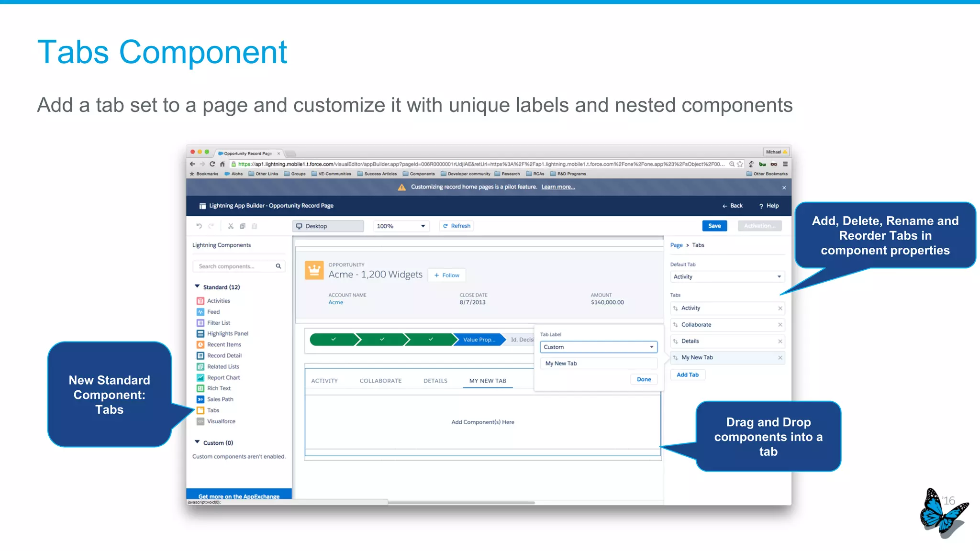The height and width of the screenshot is (551, 980).
Task: Open the Tab Label Custom dropdown
Action: [x=599, y=347]
